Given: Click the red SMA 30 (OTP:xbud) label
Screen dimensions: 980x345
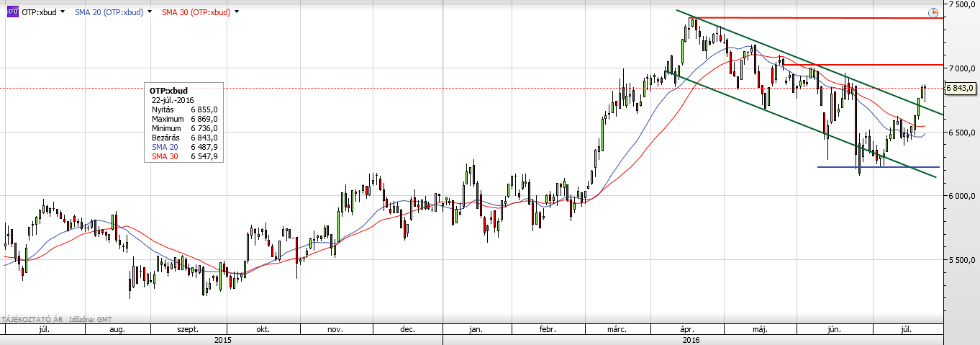Looking at the screenshot, I should pos(196,12).
